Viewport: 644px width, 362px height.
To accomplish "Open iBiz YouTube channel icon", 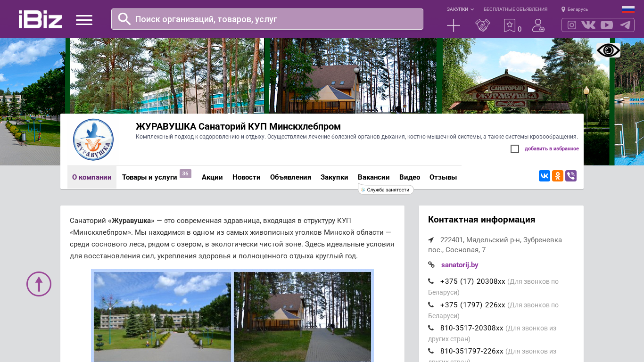I will (607, 25).
